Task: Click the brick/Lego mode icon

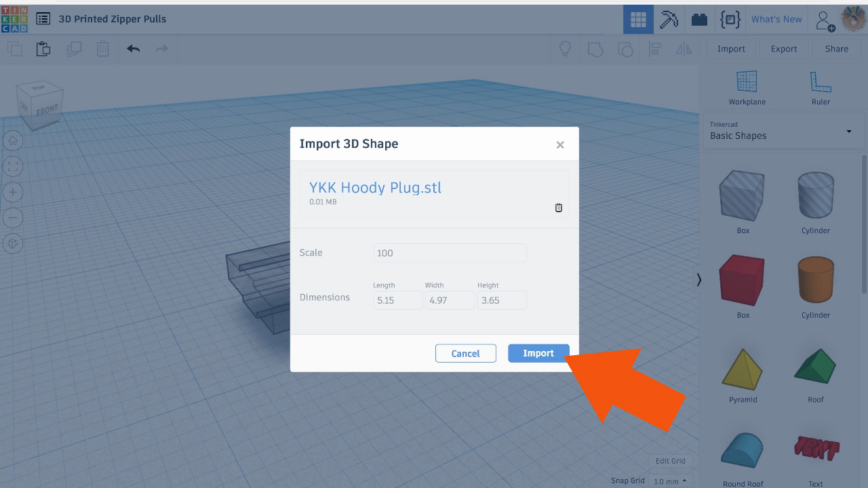Action: coord(699,19)
